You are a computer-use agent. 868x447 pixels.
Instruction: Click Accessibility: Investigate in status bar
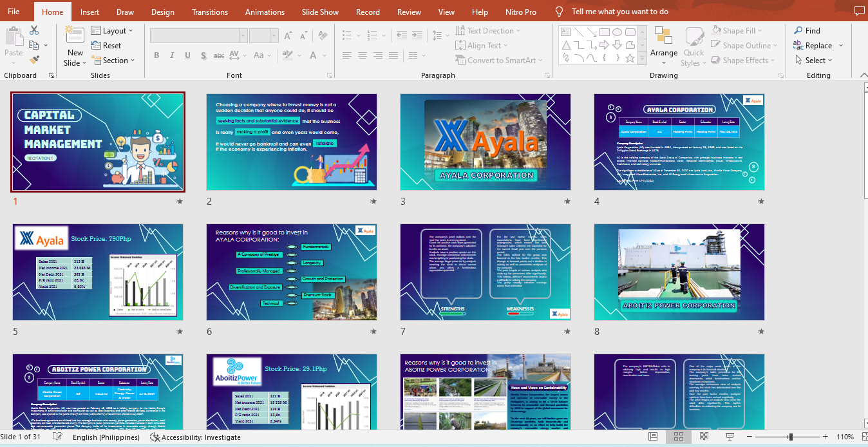195,437
